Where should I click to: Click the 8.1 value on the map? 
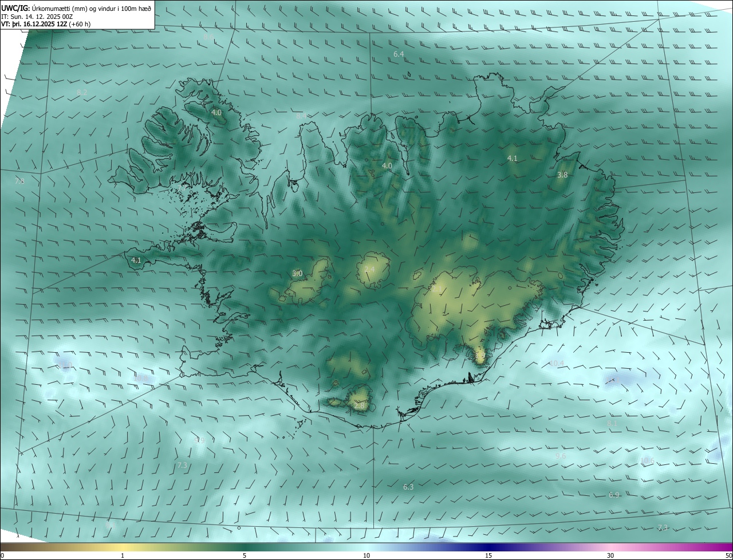coord(612,423)
